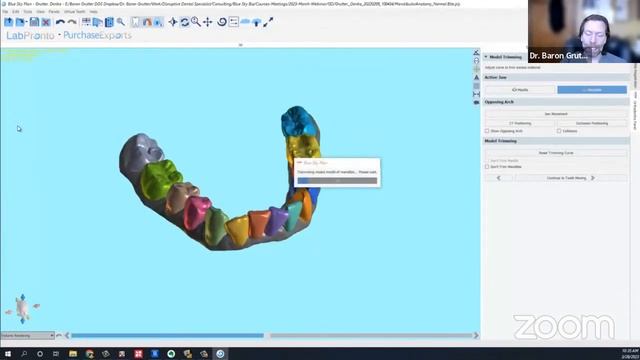The height and width of the screenshot is (360, 640).
Task: Open the Virtual Teeth menu
Action: pyautogui.click(x=75, y=11)
